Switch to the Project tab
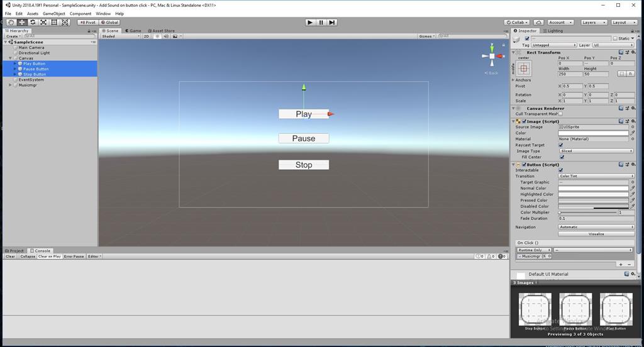This screenshot has height=347, width=644. 14,250
